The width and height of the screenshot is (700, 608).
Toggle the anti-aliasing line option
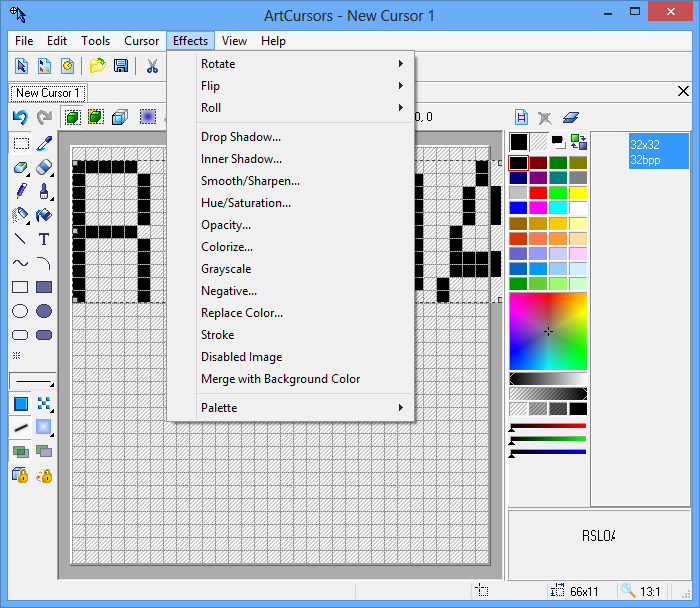(x=21, y=428)
